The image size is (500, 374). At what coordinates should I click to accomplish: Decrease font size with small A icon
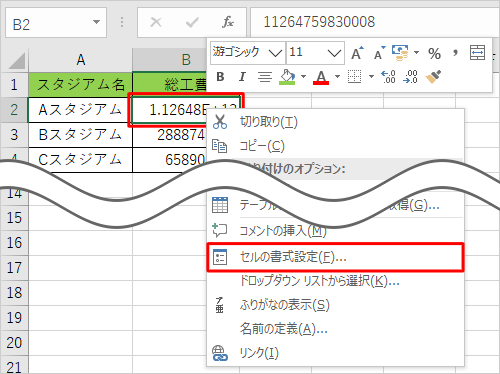(379, 53)
